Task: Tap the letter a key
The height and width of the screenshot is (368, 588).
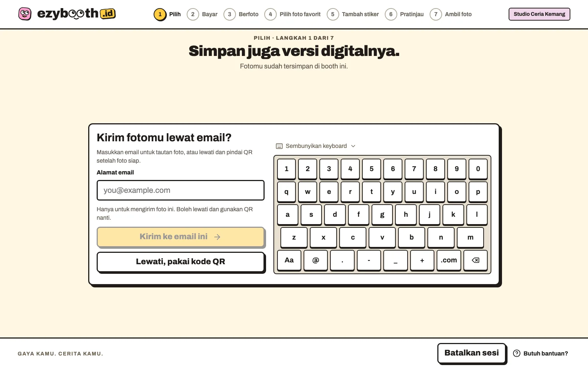Action: click(288, 215)
